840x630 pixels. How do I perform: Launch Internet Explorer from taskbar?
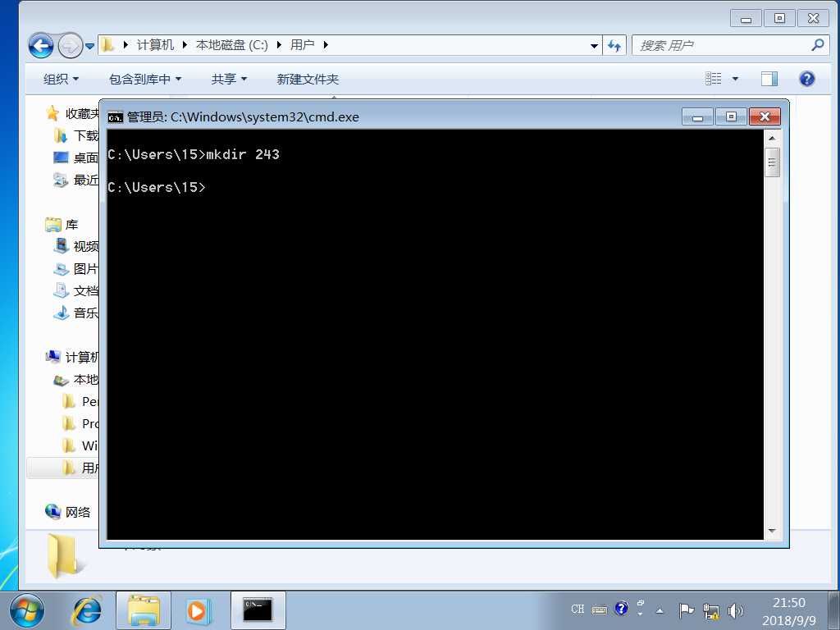point(87,610)
